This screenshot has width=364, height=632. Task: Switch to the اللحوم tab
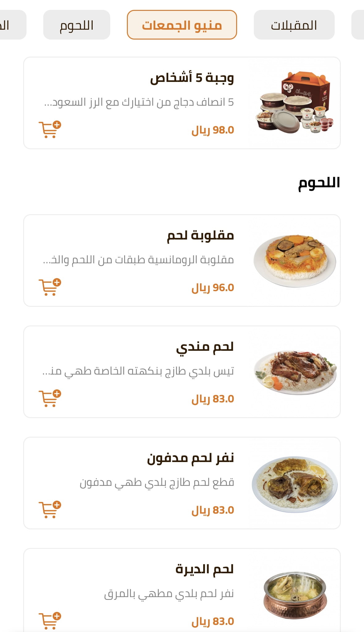[77, 25]
